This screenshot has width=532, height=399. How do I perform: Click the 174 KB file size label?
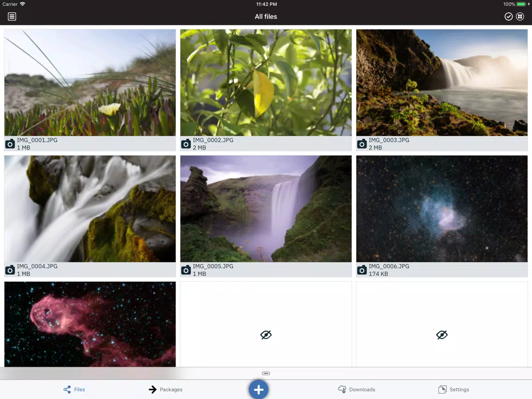tap(378, 274)
